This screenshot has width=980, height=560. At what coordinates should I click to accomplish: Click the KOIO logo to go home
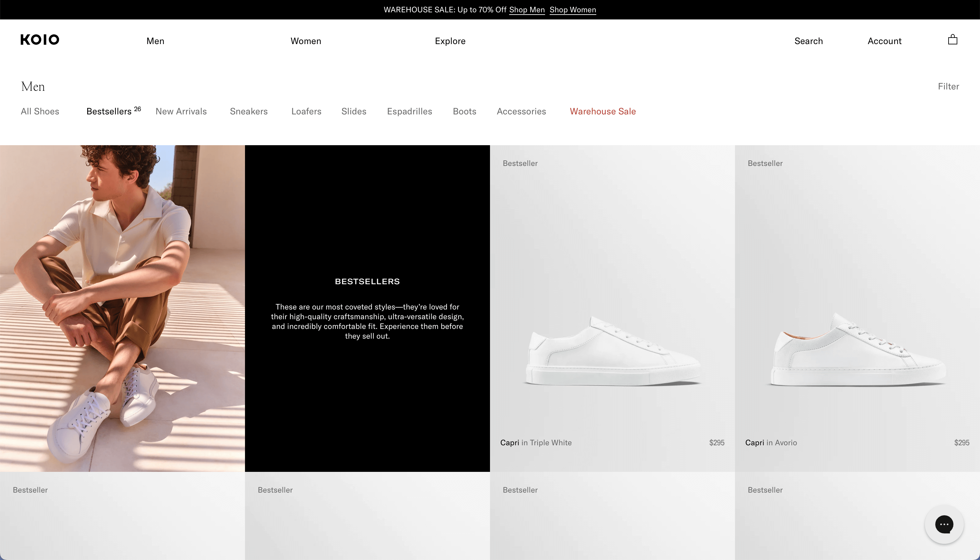[x=40, y=40]
